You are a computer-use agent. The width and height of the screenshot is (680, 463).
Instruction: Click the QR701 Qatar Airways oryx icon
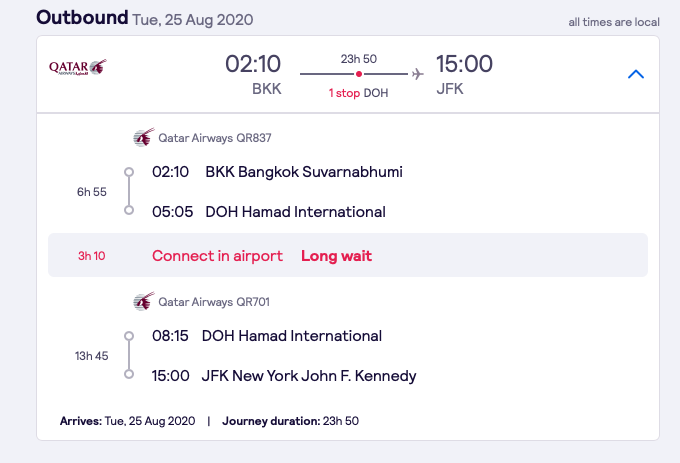tap(144, 301)
